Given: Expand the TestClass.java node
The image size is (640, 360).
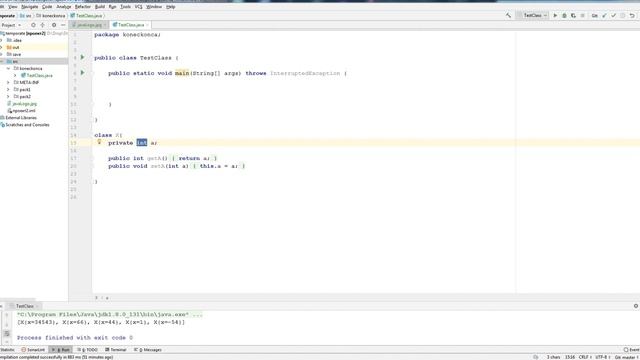Looking at the screenshot, I should pos(16,76).
